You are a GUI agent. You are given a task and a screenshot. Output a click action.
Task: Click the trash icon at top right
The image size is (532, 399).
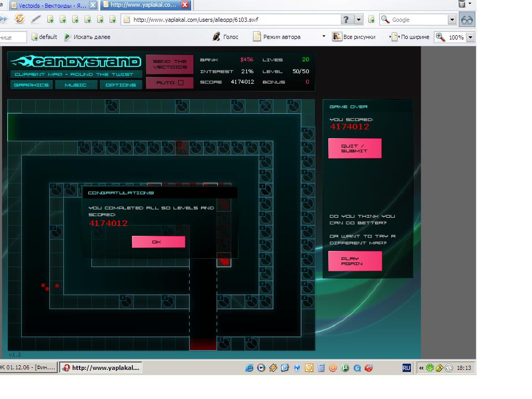tap(462, 4)
